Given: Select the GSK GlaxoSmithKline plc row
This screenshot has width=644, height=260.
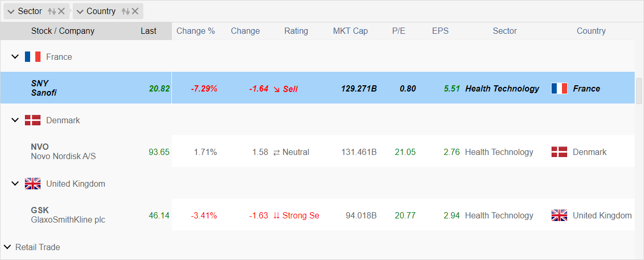Looking at the screenshot, I should click(x=317, y=215).
